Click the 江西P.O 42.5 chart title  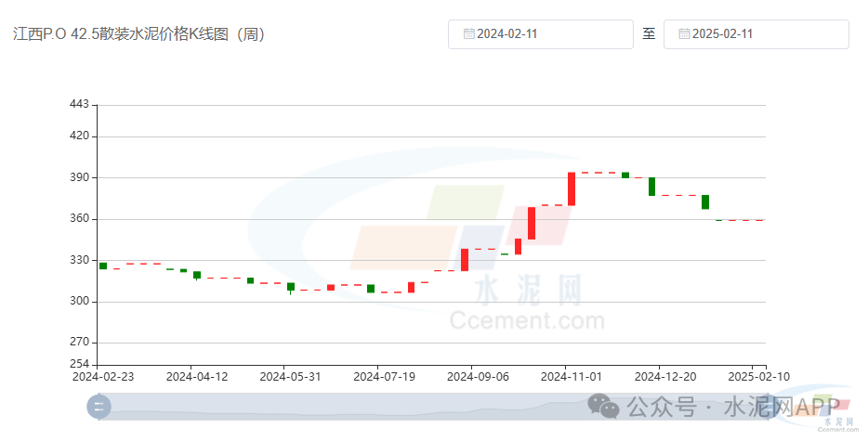(139, 34)
